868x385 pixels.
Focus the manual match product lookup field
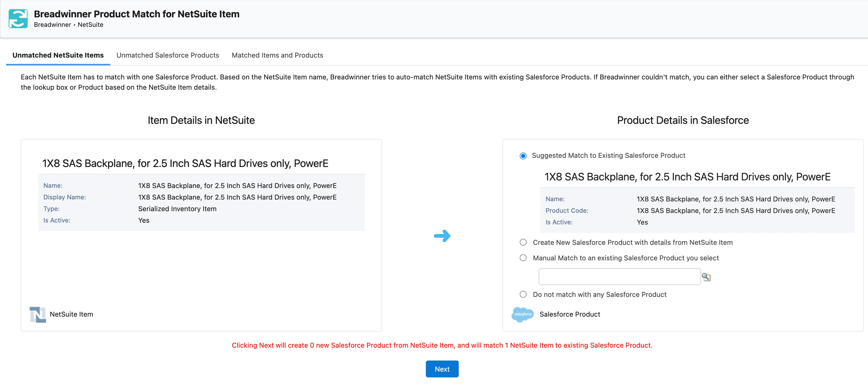619,277
